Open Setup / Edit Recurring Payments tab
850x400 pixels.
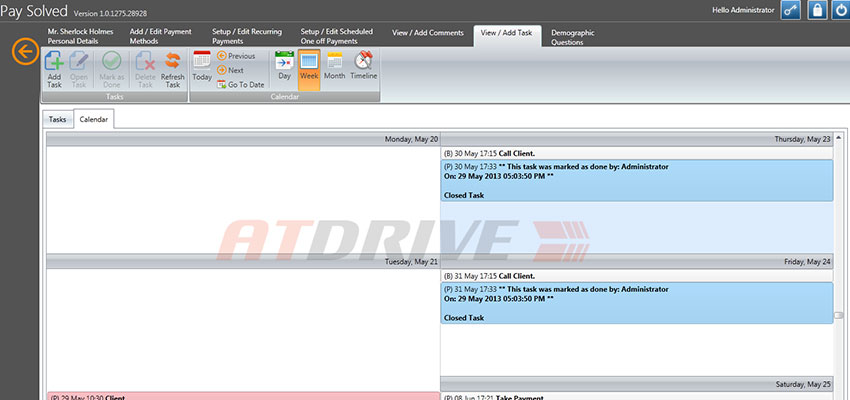click(x=247, y=36)
